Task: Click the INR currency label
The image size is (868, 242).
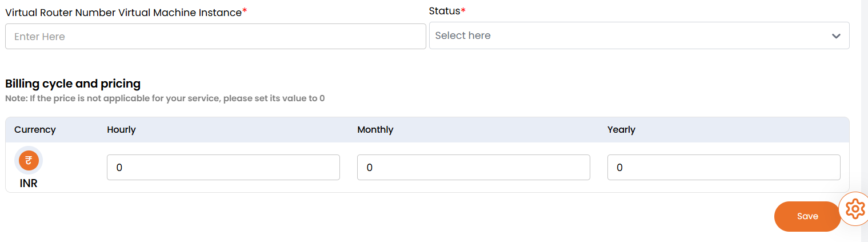Action: click(x=29, y=184)
